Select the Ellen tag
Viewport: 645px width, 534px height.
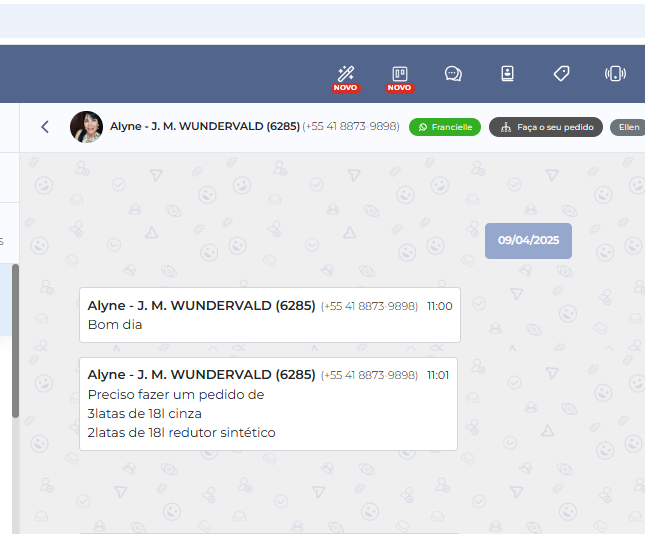(628, 128)
